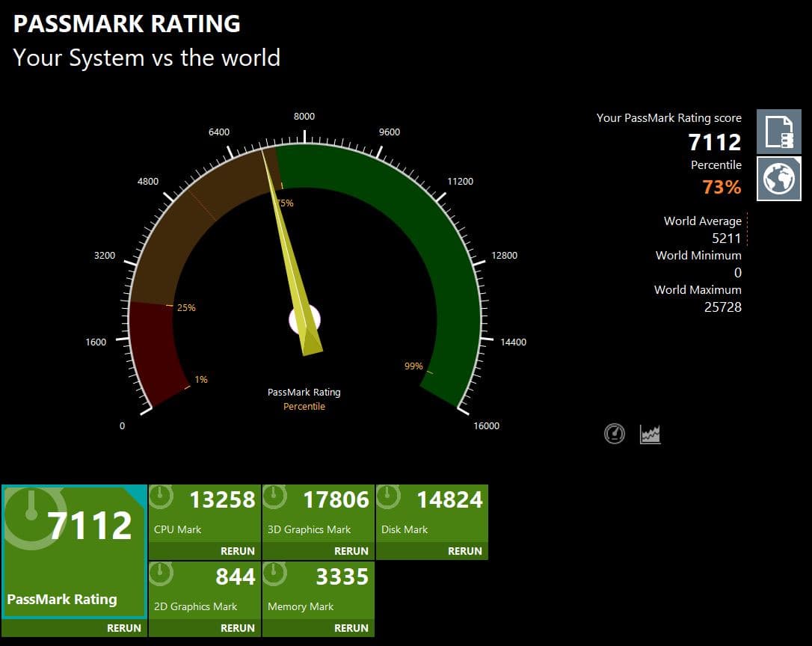Screen dimensions: 812x646
Task: Click the clock icon on 3D Graphics Mark tile
Action: point(275,496)
